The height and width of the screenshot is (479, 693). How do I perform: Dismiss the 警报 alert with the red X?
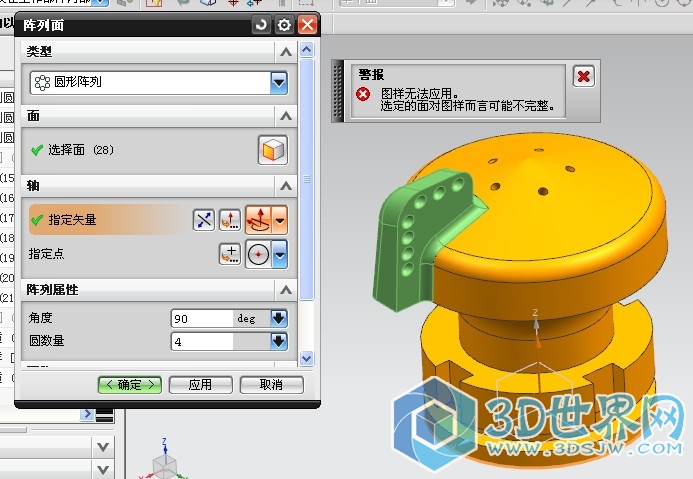tap(583, 76)
